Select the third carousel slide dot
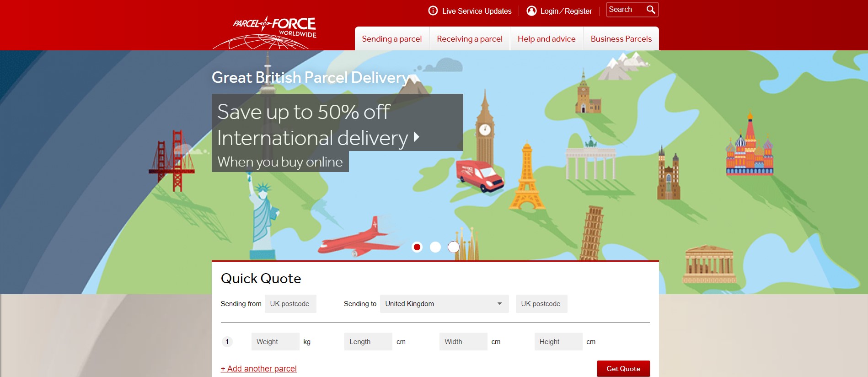 453,247
